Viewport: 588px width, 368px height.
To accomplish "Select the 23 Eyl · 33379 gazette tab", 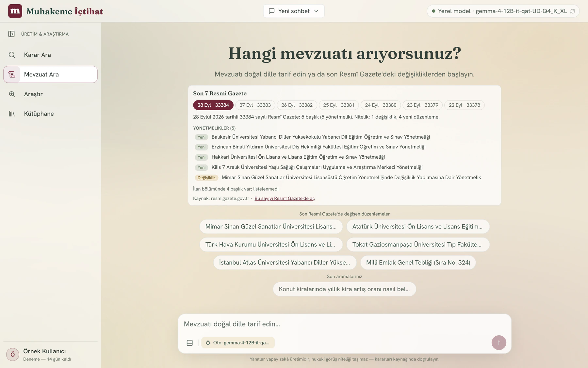I will coord(423,105).
